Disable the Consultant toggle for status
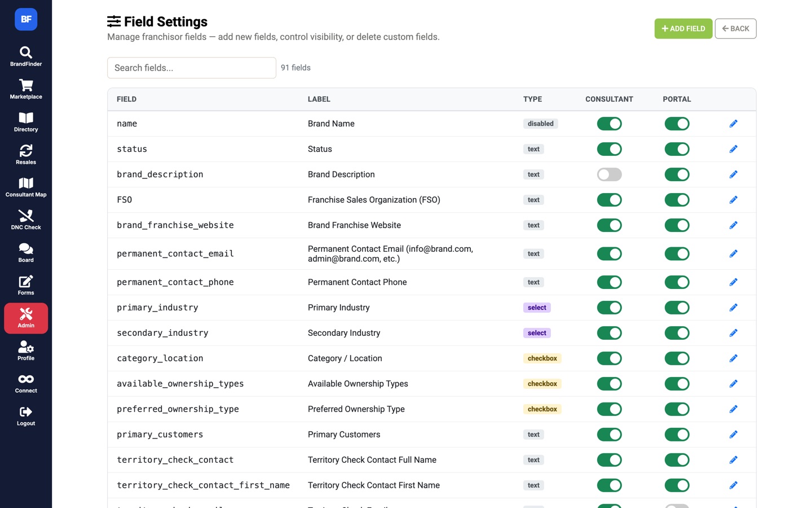The height and width of the screenshot is (508, 812). 609,149
